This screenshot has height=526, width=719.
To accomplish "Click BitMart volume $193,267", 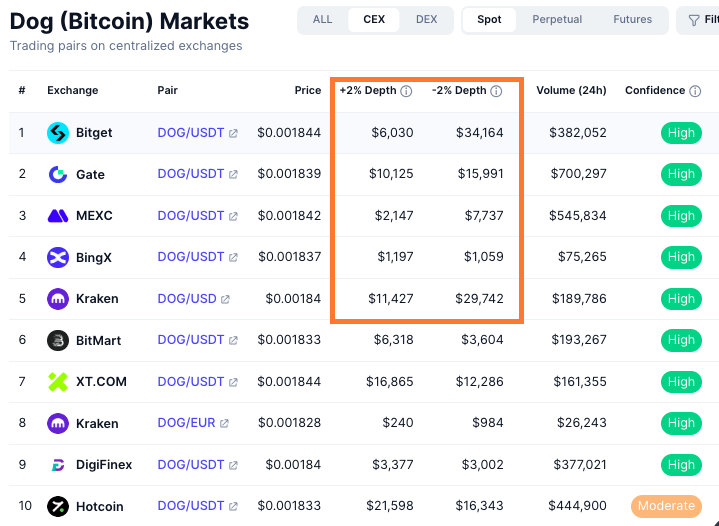I will 579,340.
